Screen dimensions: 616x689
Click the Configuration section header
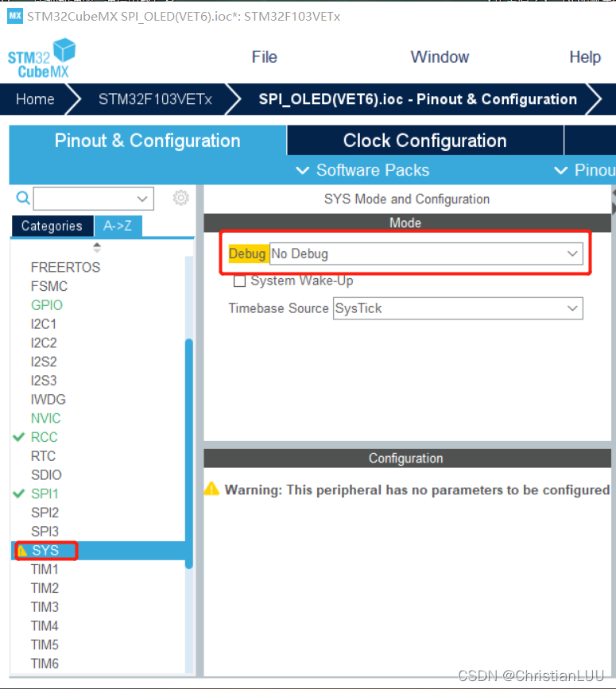coord(407,459)
